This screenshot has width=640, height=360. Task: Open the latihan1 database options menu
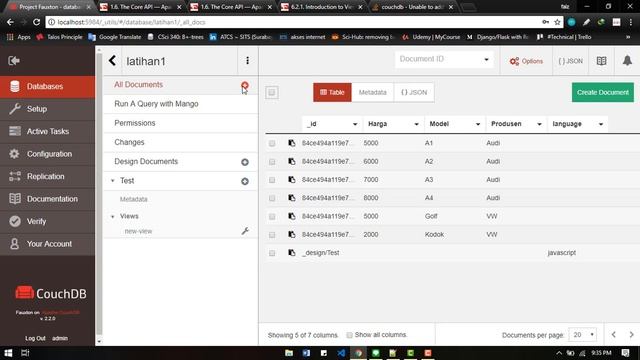pyautogui.click(x=247, y=60)
